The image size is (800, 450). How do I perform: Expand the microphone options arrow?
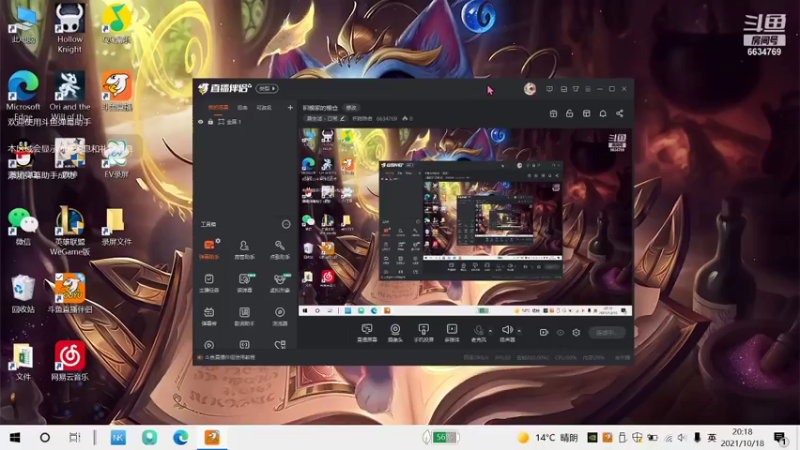(x=490, y=331)
